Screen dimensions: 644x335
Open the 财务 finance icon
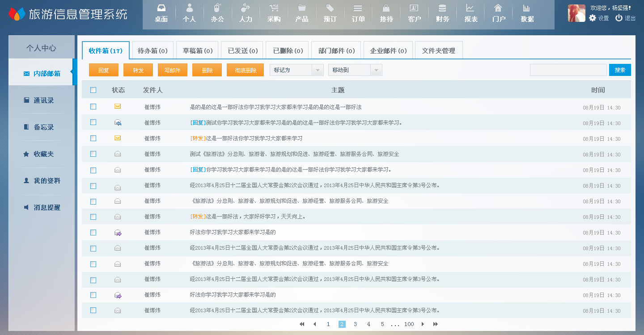pyautogui.click(x=443, y=13)
